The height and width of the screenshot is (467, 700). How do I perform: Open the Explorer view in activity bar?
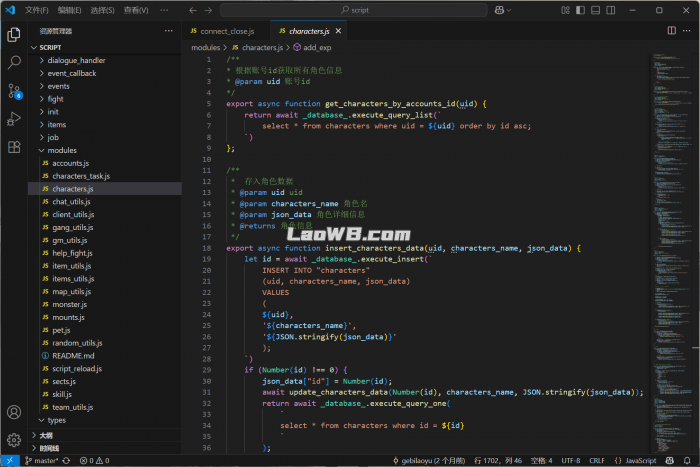[14, 34]
